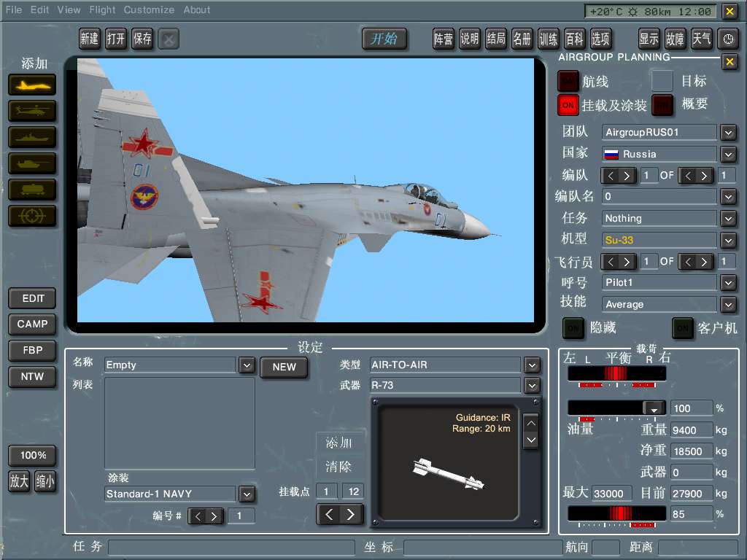
Task: Toggle the 概要 summary button
Action: 662,105
